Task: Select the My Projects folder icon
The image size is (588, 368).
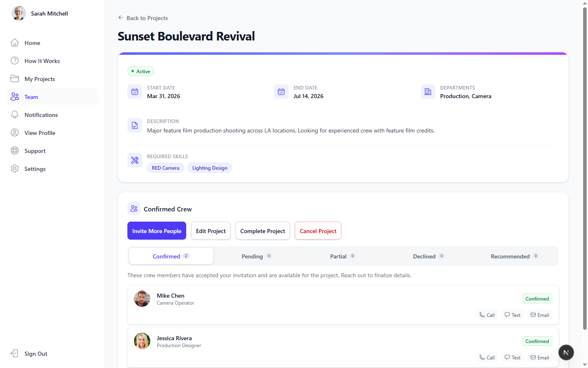Action: [x=14, y=79]
